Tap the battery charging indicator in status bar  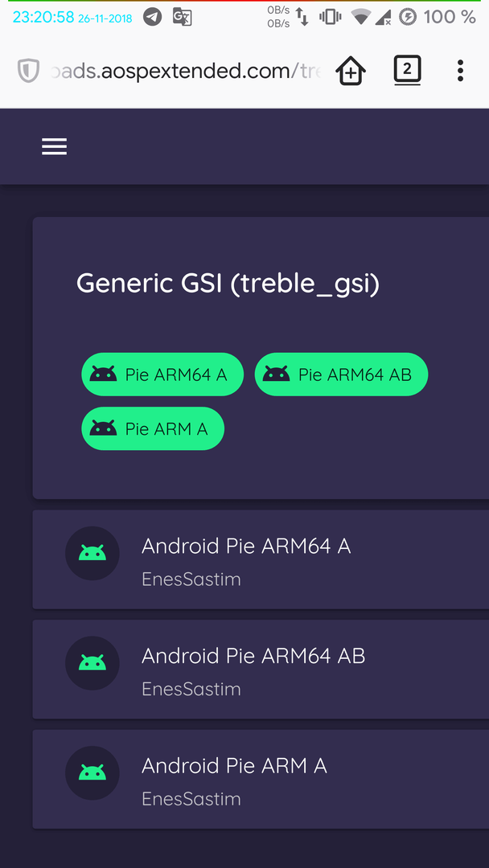coord(408,17)
